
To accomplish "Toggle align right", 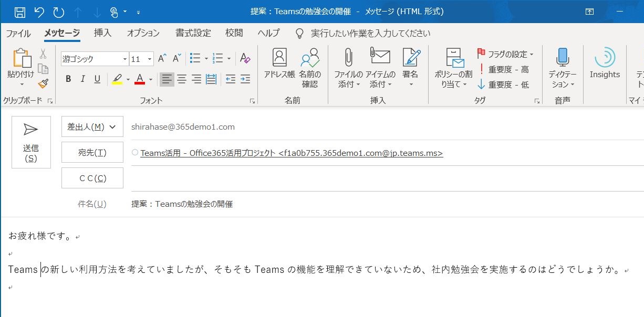I will pos(196,79).
